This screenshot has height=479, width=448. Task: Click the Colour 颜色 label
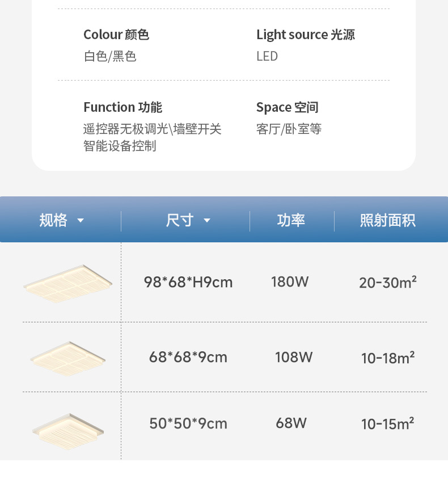(x=116, y=35)
